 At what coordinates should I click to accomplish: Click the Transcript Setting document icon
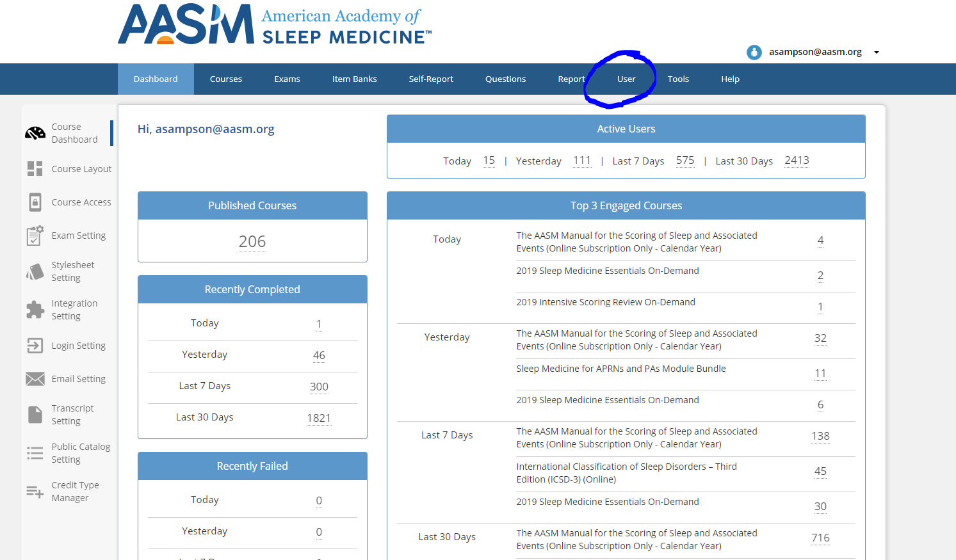(x=35, y=415)
